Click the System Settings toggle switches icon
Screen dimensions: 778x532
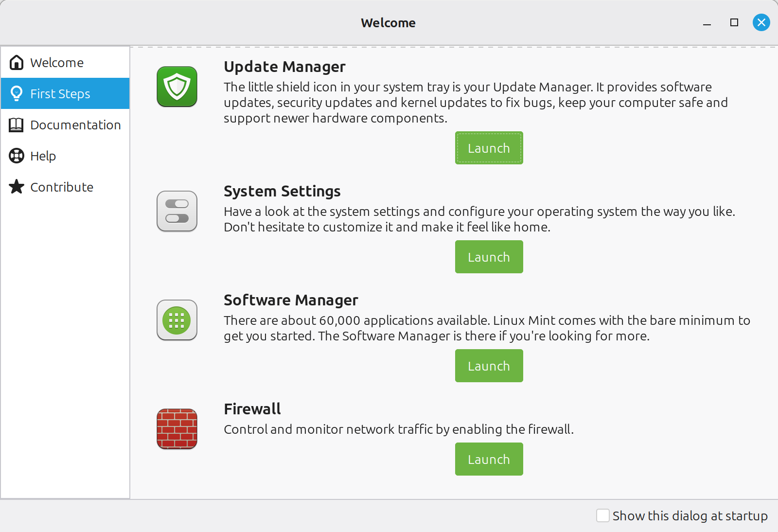tap(177, 211)
